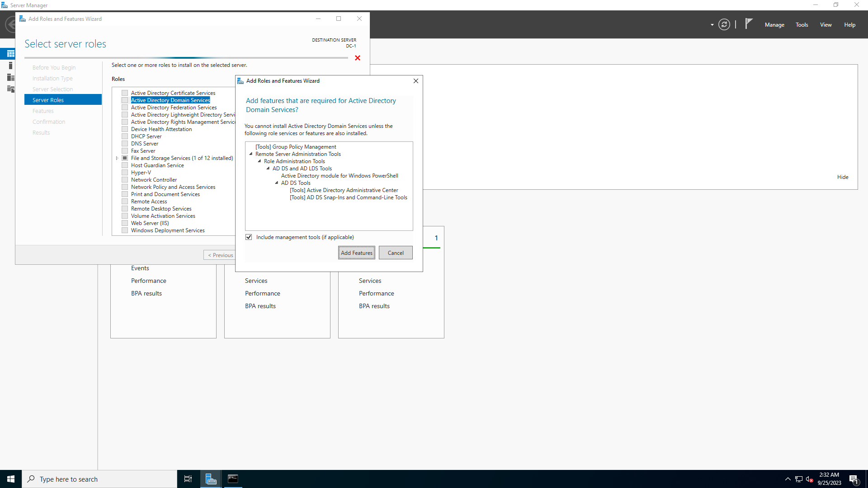Expand File and Storage Services node
The image size is (868, 488).
(117, 158)
